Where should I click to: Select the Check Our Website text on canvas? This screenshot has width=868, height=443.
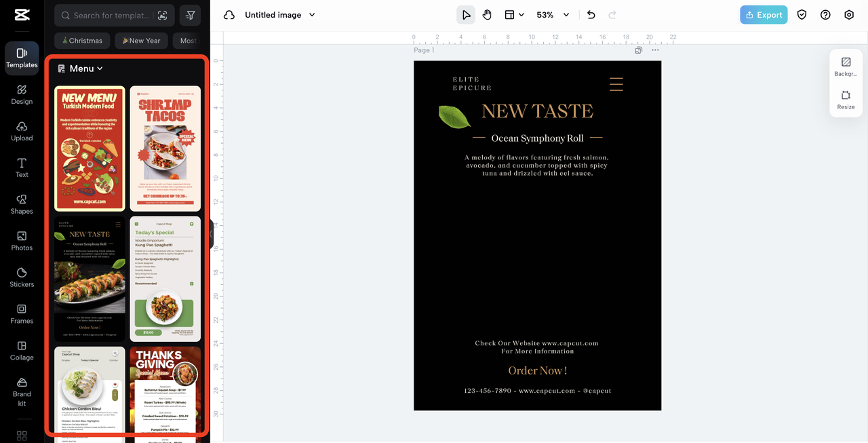click(x=537, y=347)
